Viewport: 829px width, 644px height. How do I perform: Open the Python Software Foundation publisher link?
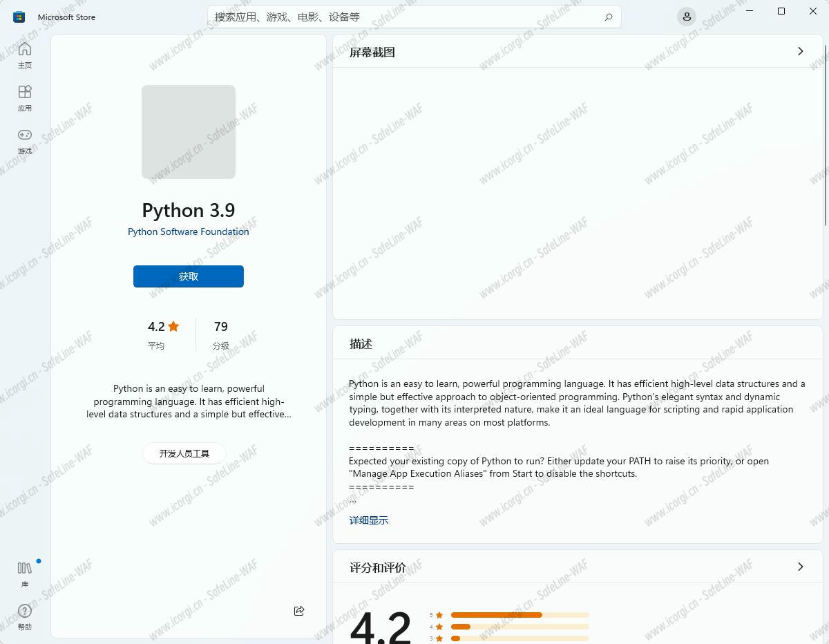click(189, 231)
